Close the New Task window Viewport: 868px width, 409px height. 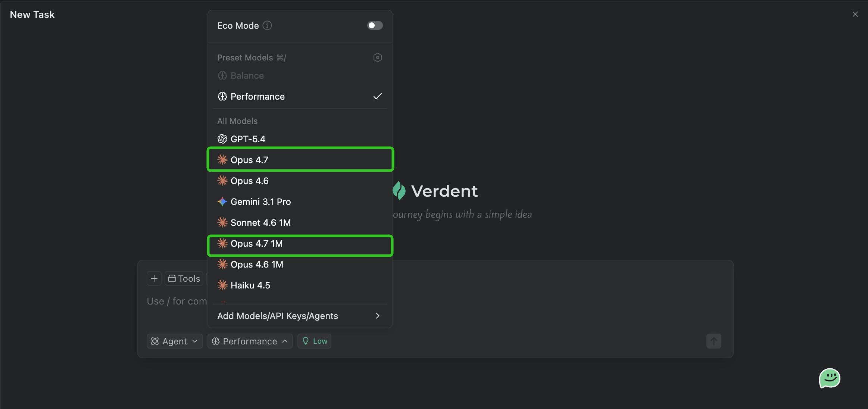tap(855, 14)
